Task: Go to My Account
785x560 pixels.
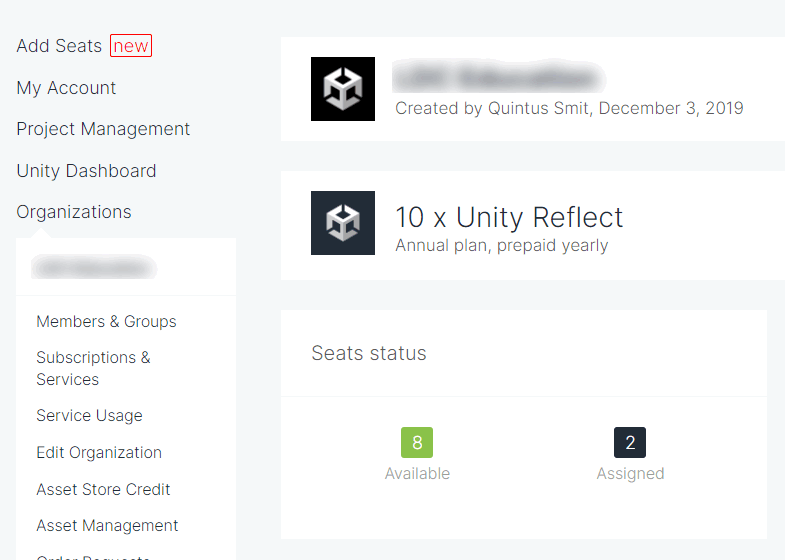Action: [x=66, y=88]
